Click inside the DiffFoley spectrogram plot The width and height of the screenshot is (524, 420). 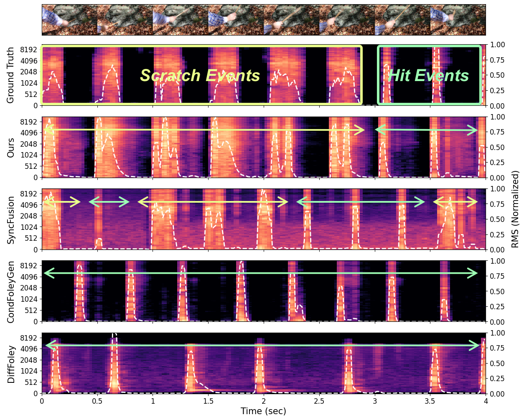click(x=264, y=363)
